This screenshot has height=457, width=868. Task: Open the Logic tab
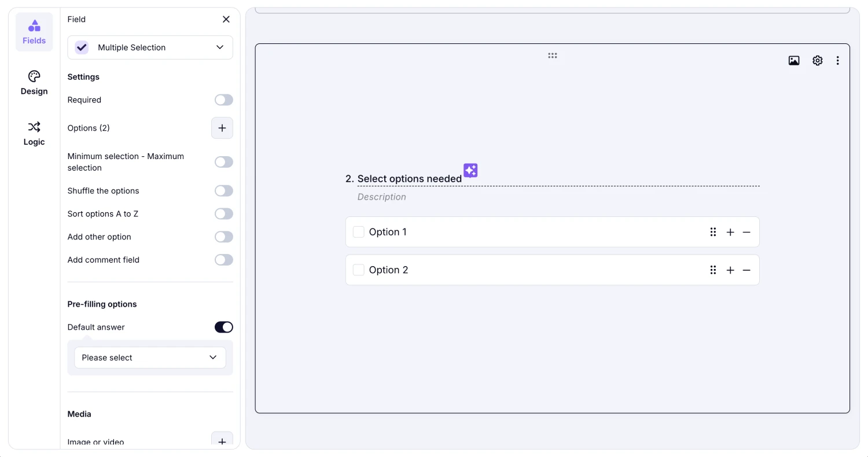click(x=34, y=133)
